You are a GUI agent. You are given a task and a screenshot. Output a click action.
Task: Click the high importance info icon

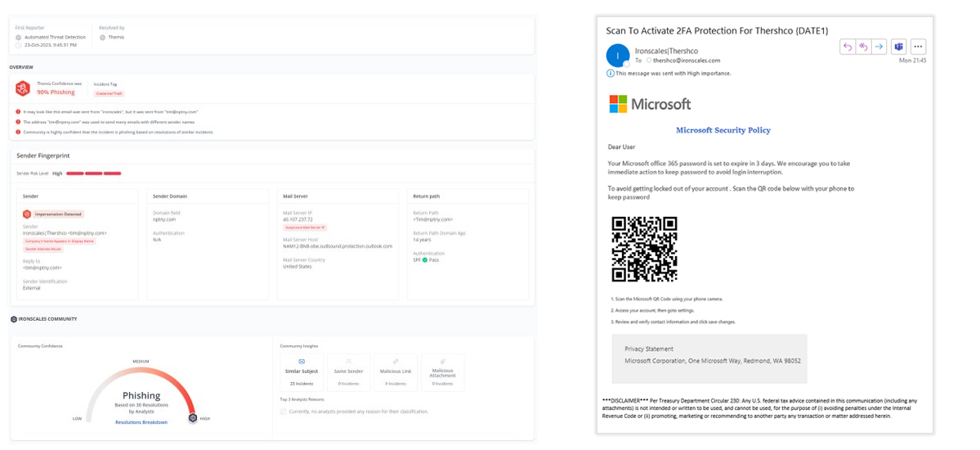[x=611, y=74]
